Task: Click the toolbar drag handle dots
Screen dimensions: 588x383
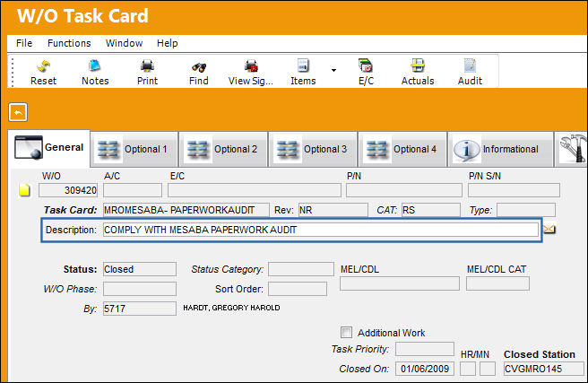Action: pos(13,72)
